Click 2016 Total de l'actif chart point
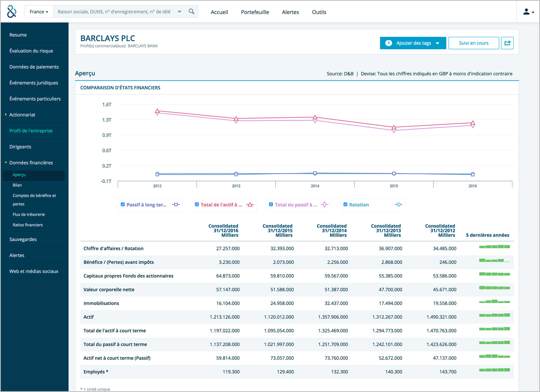540x392 pixels. click(473, 123)
